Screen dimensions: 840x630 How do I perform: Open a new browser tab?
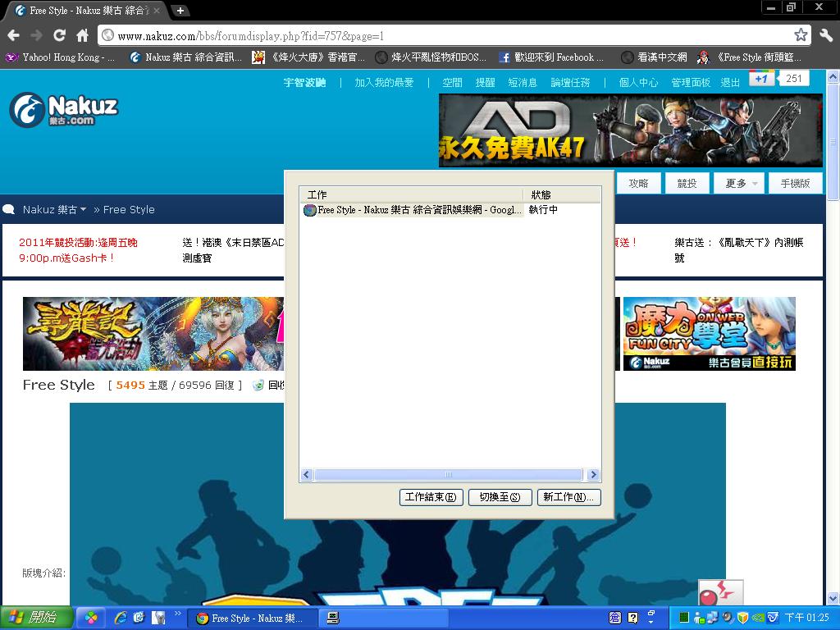(x=180, y=10)
